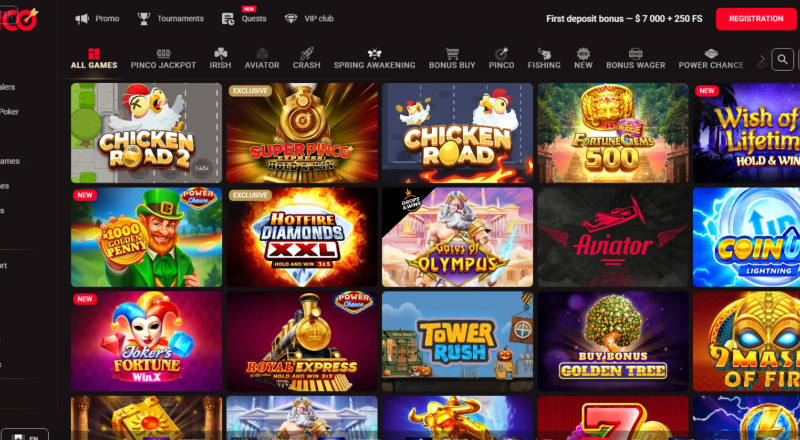Image resolution: width=800 pixels, height=440 pixels.
Task: Click the Aviator category icon
Action: pos(262,54)
